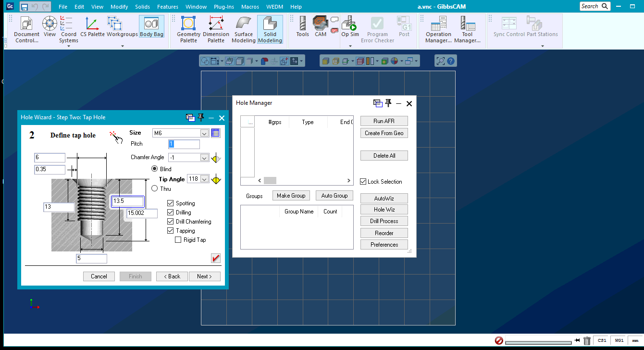Click the Help question mark icon
This screenshot has width=644, height=350.
point(451,61)
